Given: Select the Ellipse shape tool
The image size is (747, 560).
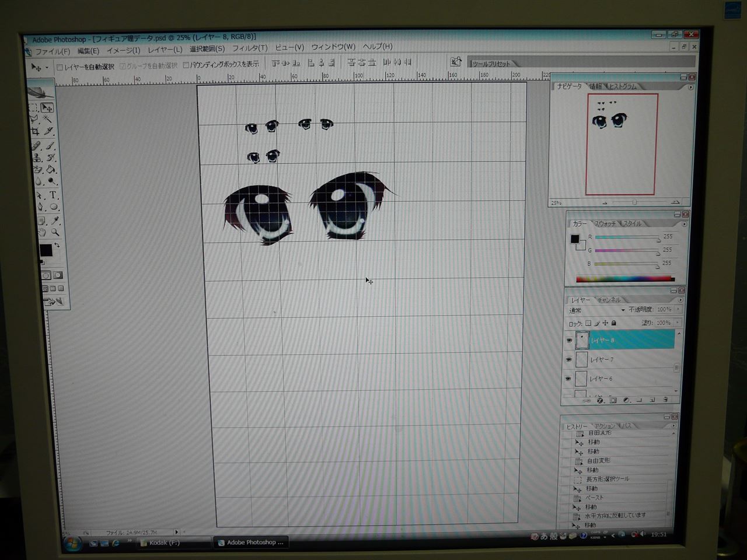Looking at the screenshot, I should point(54,206).
